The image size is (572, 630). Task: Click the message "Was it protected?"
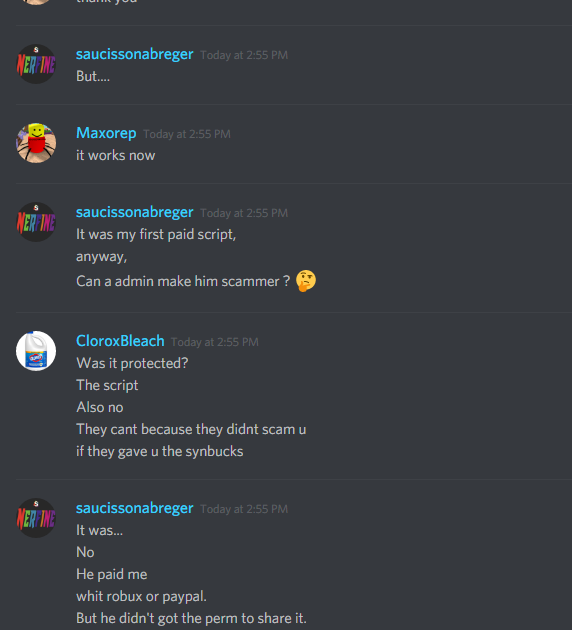(x=132, y=363)
